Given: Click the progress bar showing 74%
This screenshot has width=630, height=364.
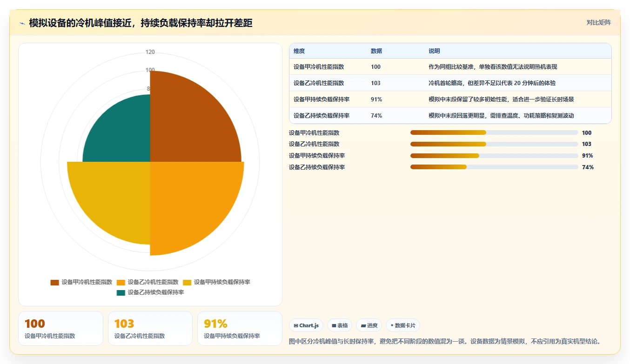Looking at the screenshot, I should point(494,167).
